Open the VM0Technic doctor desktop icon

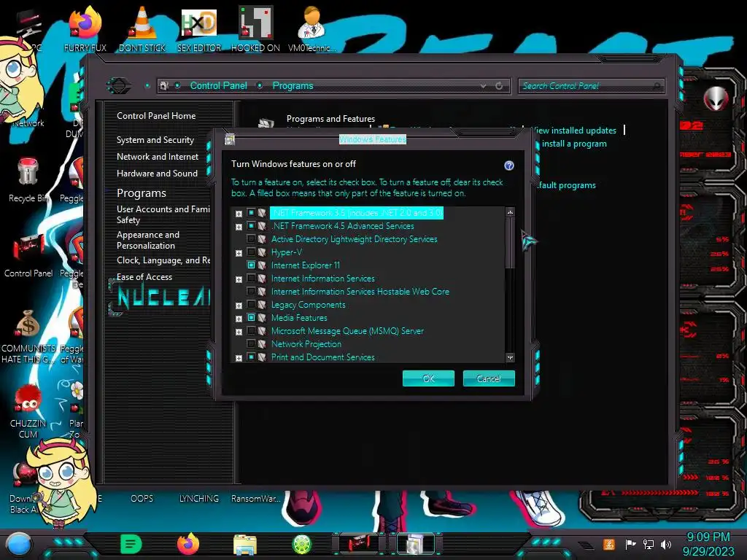point(311,28)
